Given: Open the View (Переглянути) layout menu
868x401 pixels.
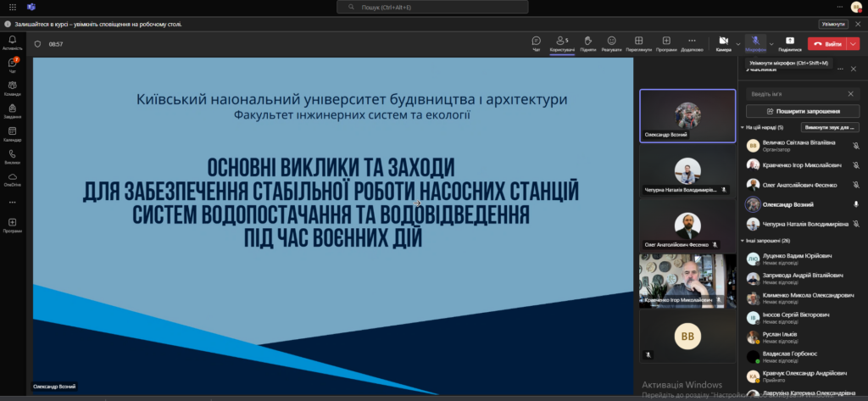Looking at the screenshot, I should pos(639,43).
